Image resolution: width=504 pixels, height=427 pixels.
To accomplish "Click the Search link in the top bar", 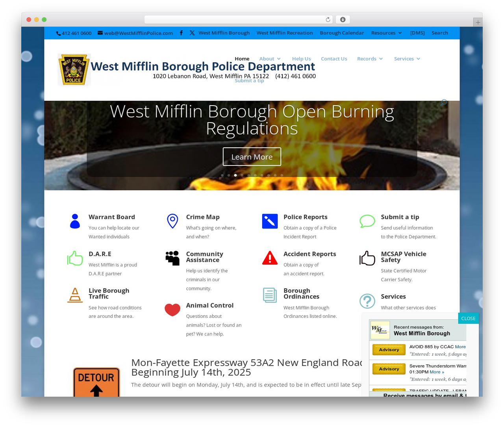I will pos(440,33).
